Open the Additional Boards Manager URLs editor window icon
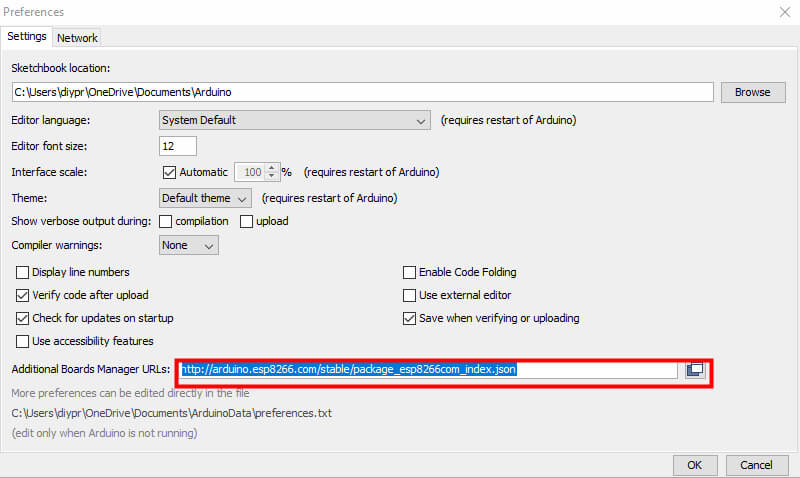800x478 pixels. pos(695,370)
